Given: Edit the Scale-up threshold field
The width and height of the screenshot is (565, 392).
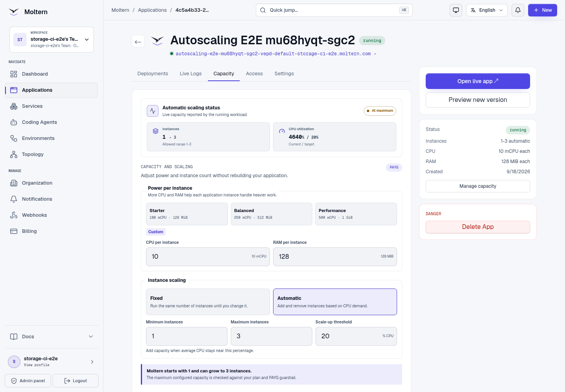Looking at the screenshot, I should (x=356, y=336).
